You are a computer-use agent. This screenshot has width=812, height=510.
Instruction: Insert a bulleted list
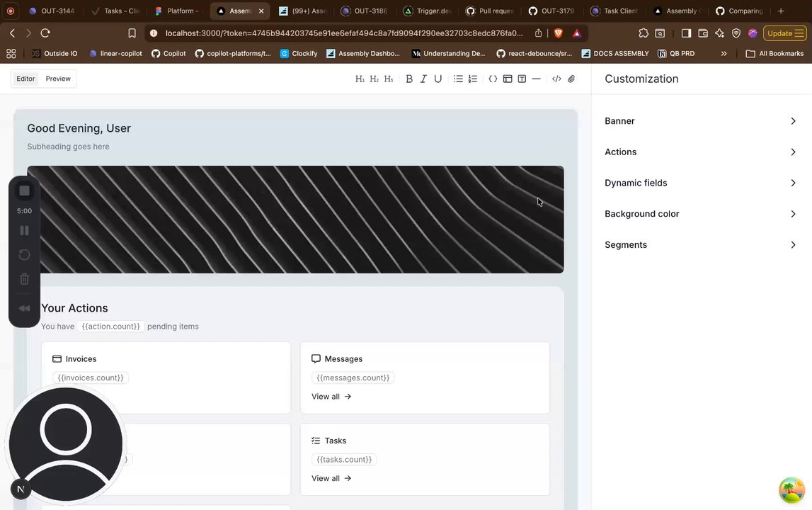458,79
